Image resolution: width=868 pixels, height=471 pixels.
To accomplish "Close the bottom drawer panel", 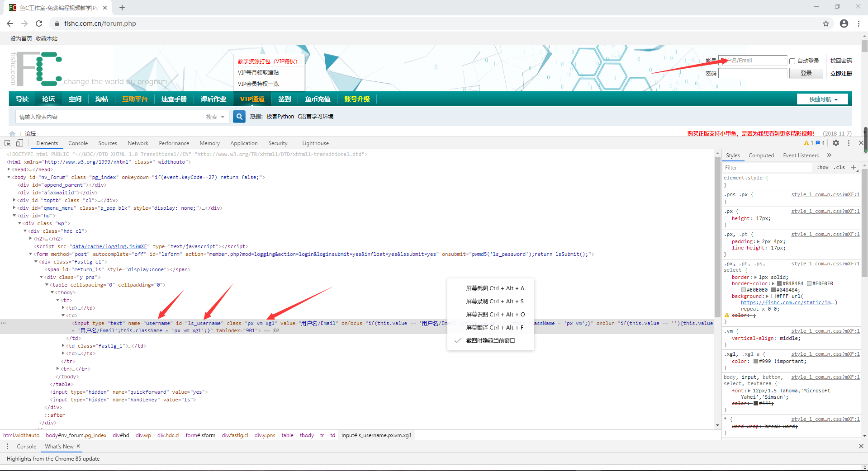I will pyautogui.click(x=861, y=446).
